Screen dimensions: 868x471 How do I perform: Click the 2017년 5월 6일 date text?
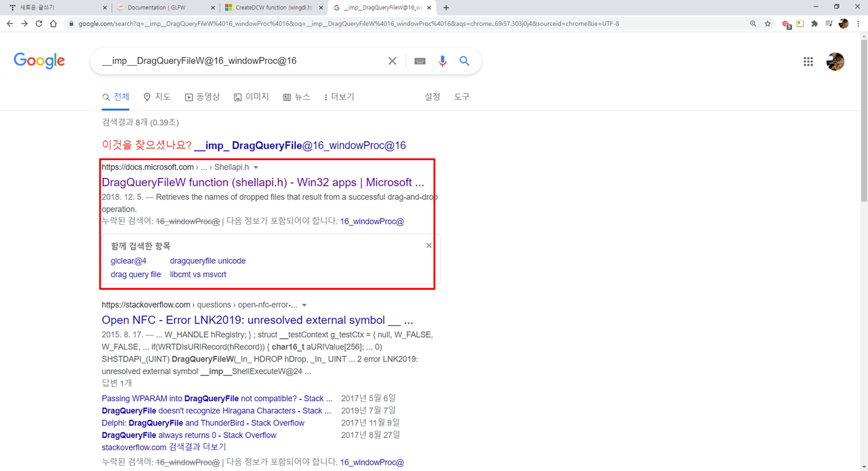[x=368, y=398]
